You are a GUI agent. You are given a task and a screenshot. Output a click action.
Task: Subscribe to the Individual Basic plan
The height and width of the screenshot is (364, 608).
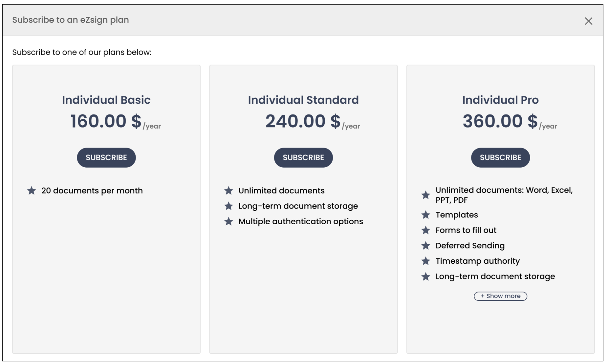[106, 157]
